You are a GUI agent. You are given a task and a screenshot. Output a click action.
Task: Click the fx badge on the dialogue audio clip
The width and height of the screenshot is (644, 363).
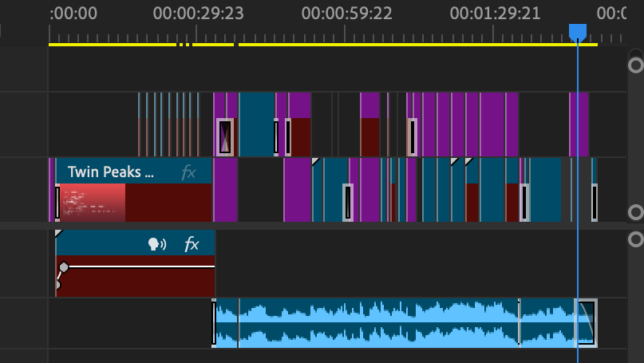(192, 244)
